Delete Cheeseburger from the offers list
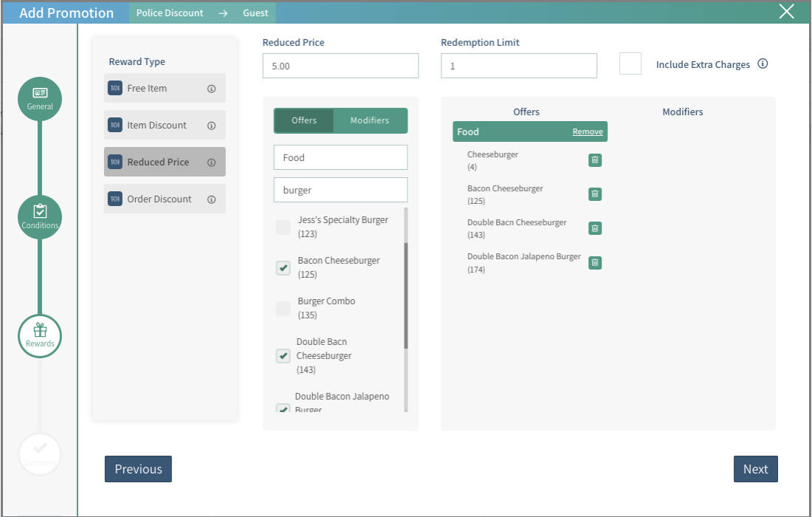The width and height of the screenshot is (812, 517). 595,160
